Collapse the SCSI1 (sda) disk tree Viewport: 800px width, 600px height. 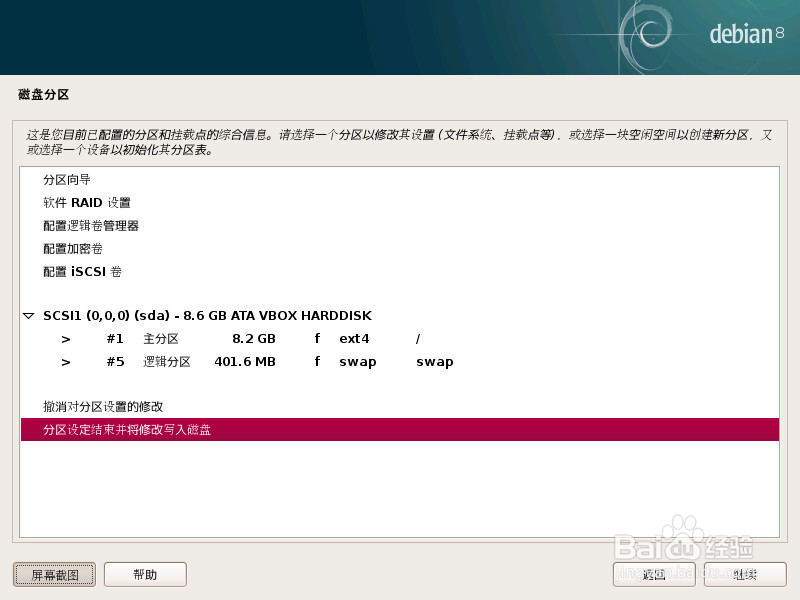click(28, 315)
